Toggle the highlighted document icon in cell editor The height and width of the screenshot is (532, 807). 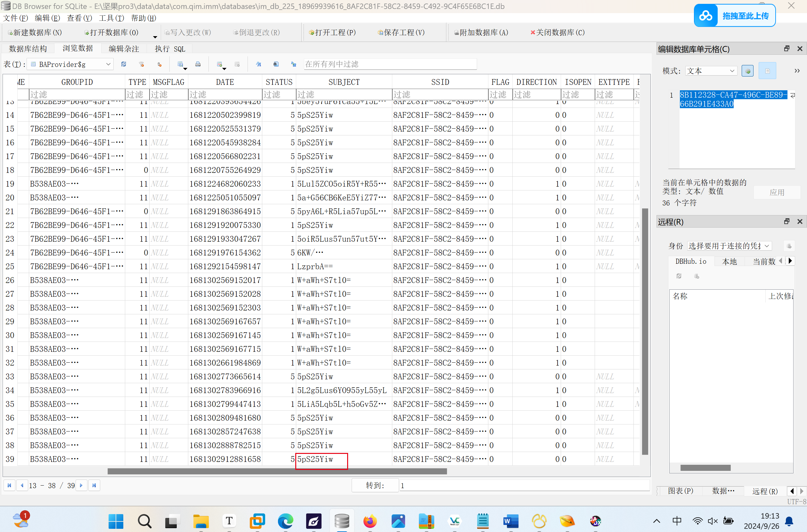pyautogui.click(x=767, y=71)
